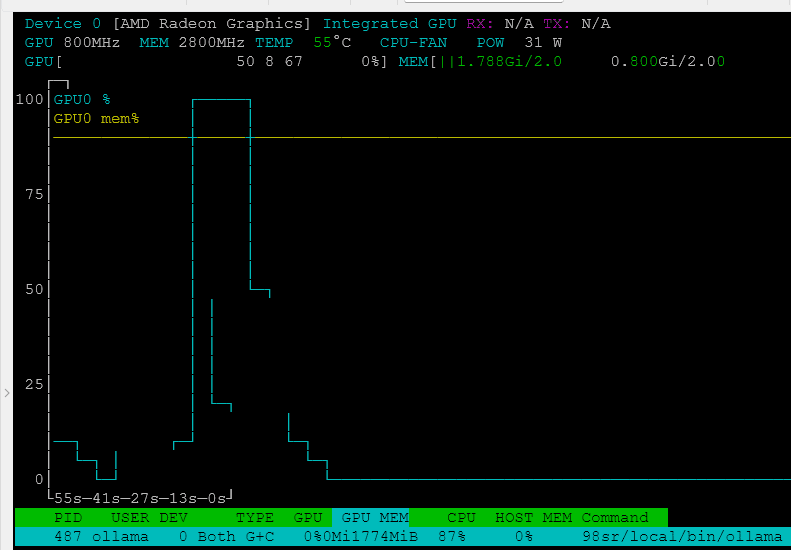
Task: Click the '1774MiB' GPU memory cell
Action: [x=384, y=536]
